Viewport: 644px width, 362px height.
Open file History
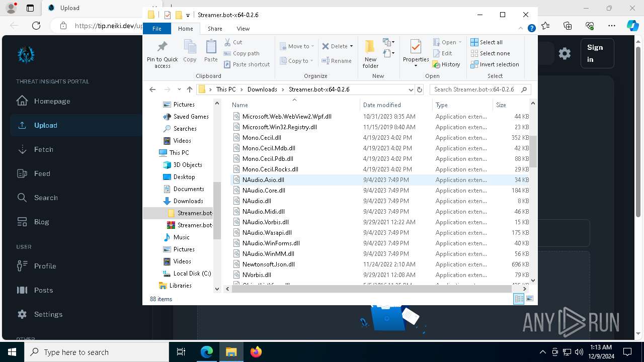coord(446,64)
